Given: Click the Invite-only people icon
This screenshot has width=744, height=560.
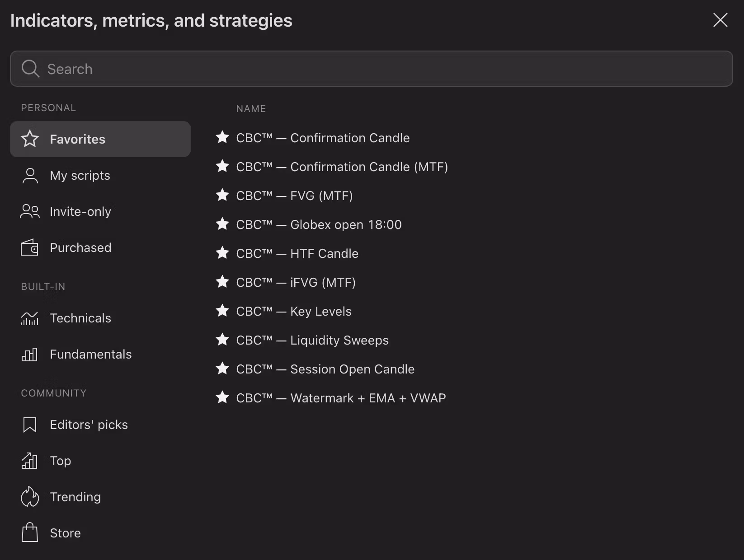Looking at the screenshot, I should click(x=29, y=211).
